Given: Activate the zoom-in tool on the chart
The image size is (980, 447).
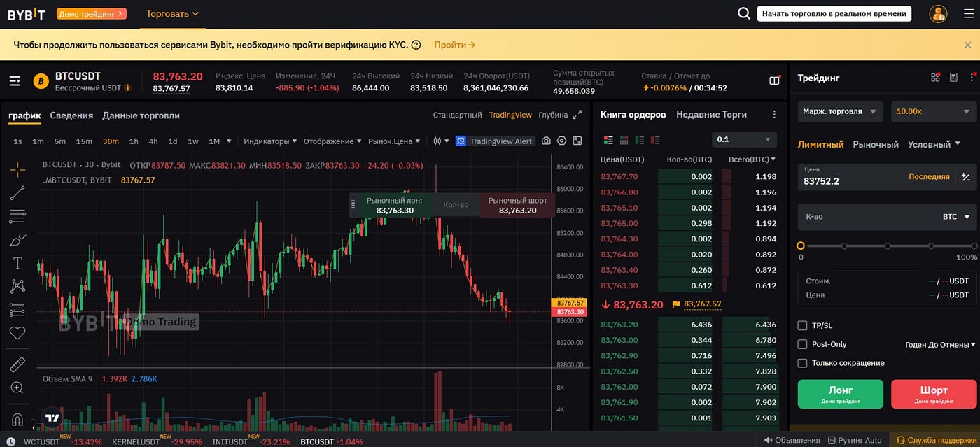Looking at the screenshot, I should [17, 387].
